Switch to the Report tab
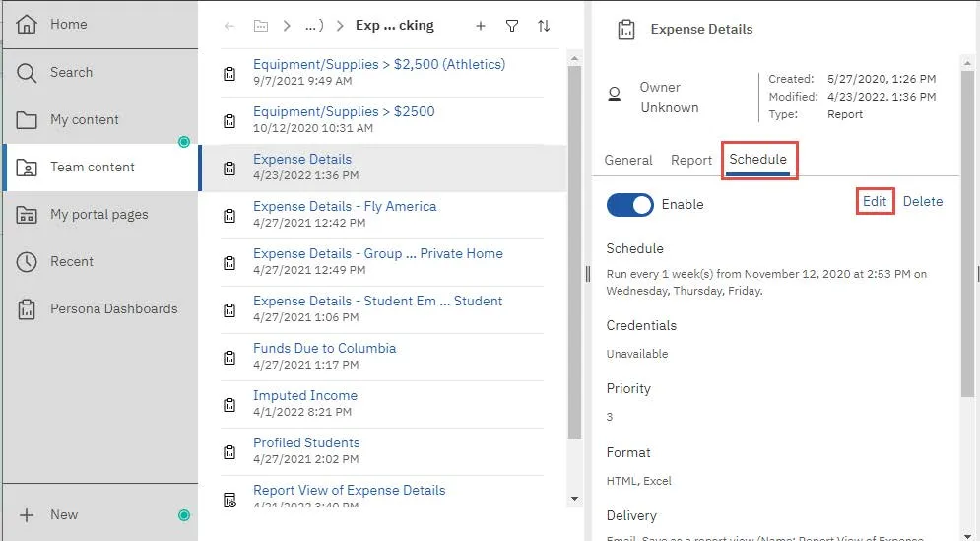This screenshot has width=980, height=541. [691, 160]
